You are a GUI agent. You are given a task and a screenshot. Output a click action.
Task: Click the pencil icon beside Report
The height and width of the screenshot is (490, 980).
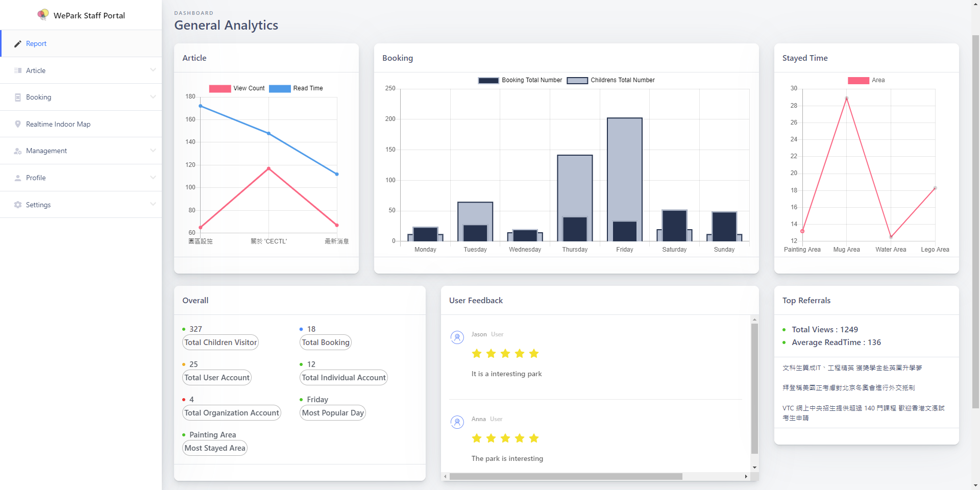pyautogui.click(x=18, y=44)
